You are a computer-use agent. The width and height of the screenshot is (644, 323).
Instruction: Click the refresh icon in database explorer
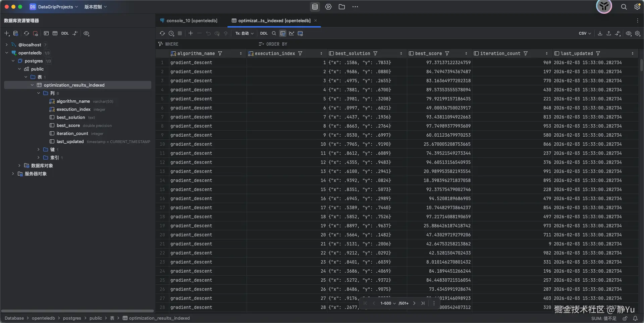26,33
